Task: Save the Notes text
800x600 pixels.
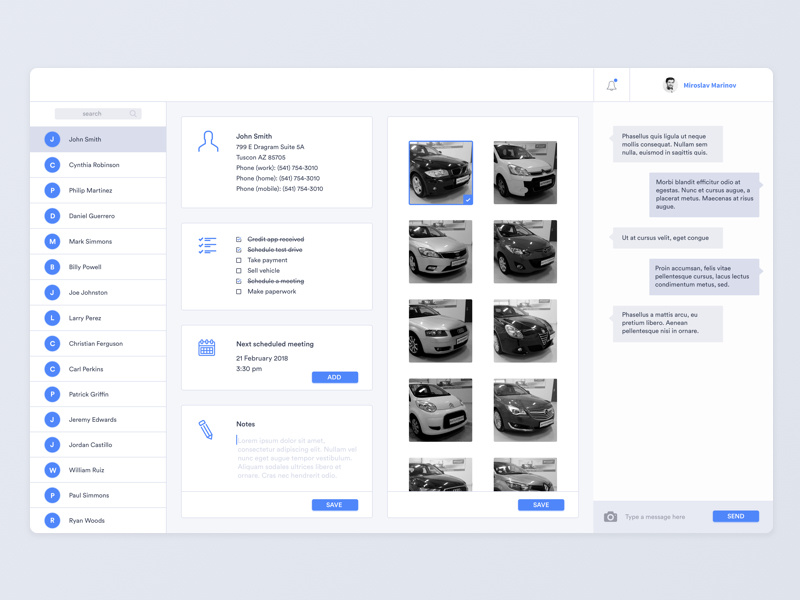Action: click(x=334, y=505)
